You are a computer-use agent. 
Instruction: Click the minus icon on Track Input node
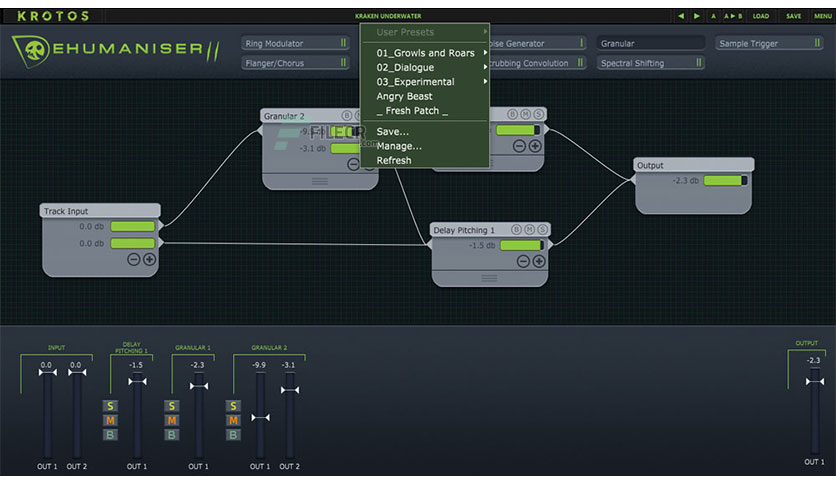pyautogui.click(x=134, y=260)
